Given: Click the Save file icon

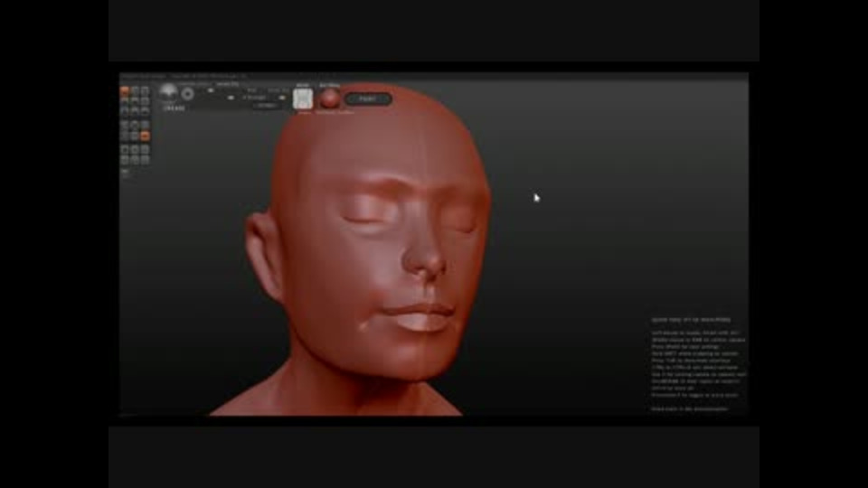Looking at the screenshot, I should 135,160.
